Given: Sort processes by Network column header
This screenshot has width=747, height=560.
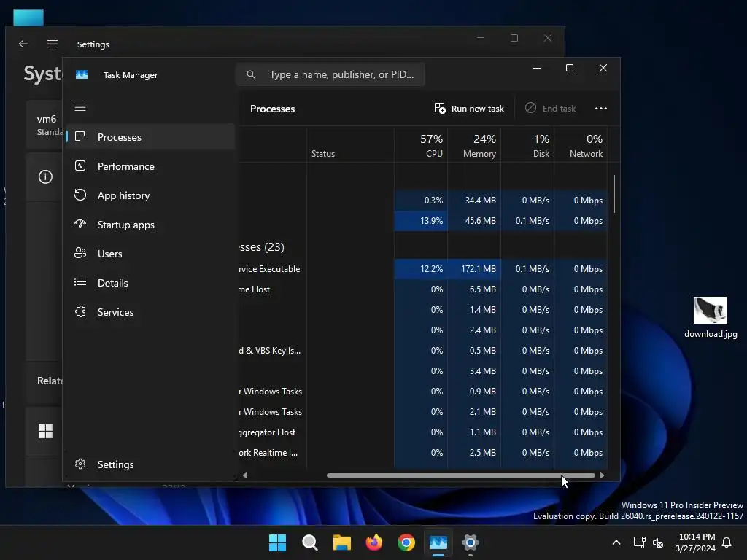Looking at the screenshot, I should tap(581, 145).
